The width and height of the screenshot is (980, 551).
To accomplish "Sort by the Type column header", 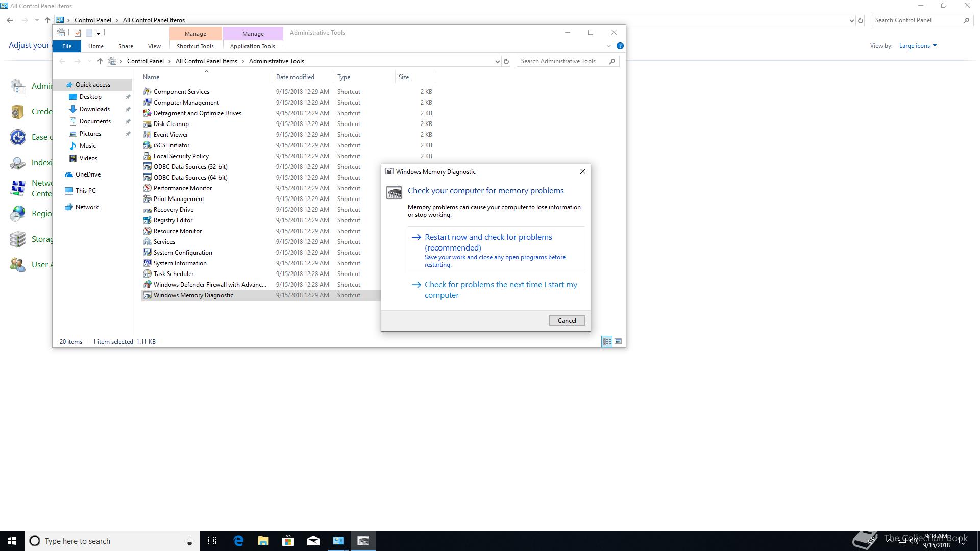I will click(x=364, y=77).
